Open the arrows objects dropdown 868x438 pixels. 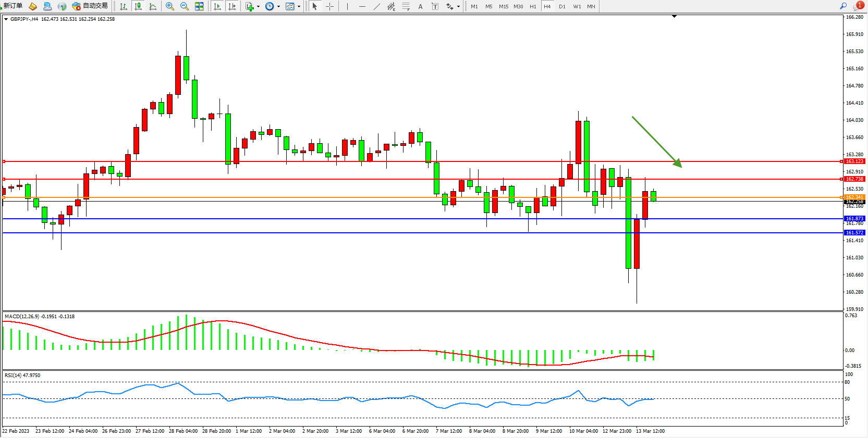click(x=458, y=7)
